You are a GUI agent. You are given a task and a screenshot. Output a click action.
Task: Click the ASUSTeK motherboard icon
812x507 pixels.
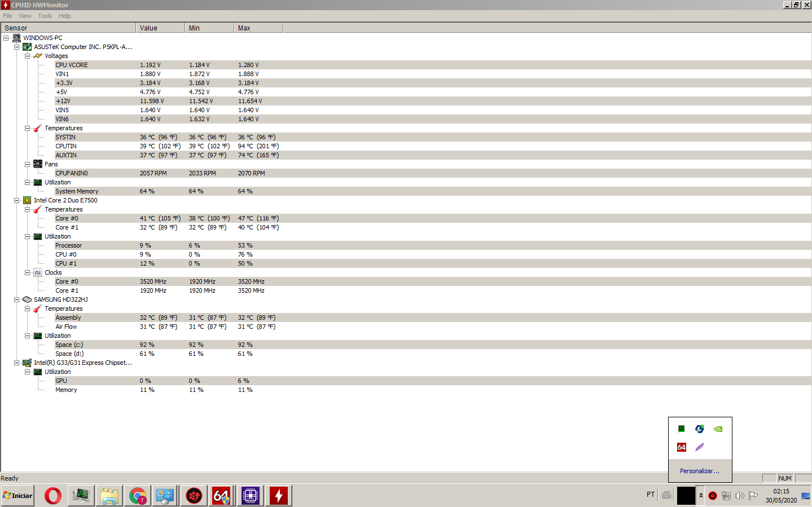pos(27,47)
